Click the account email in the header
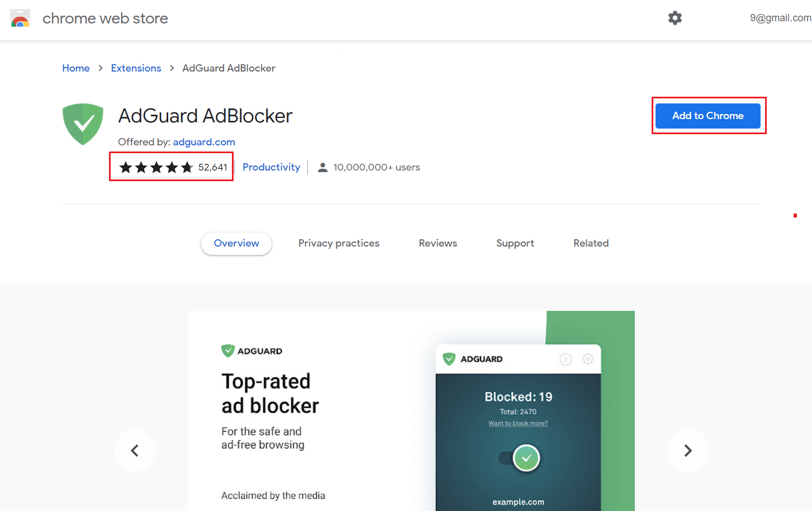Screen dimensions: 812x511 pyautogui.click(x=780, y=18)
